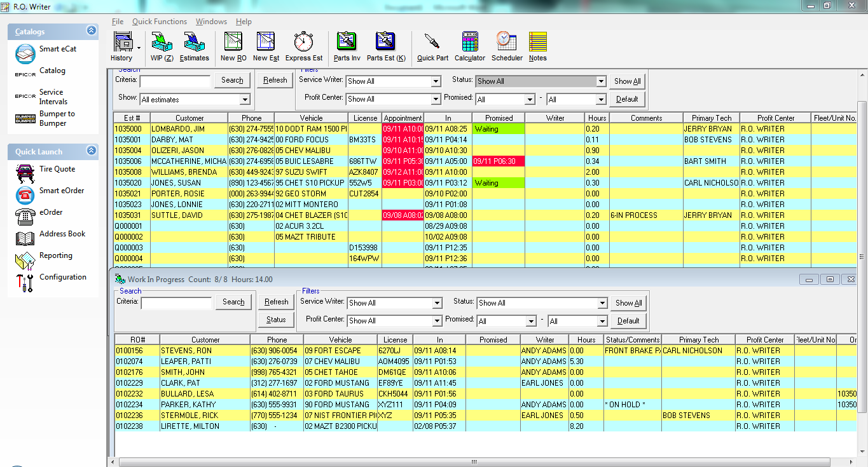Click Status button in Work In Progress
Screen dimensions: 868x467
click(x=276, y=320)
